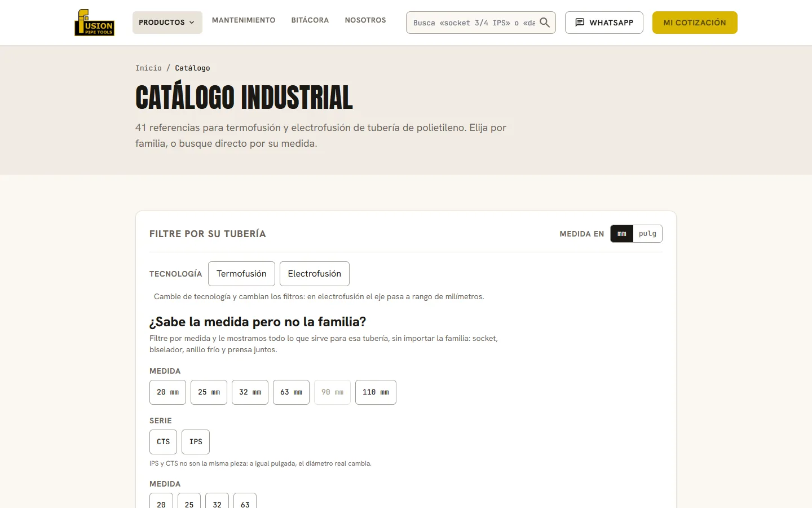This screenshot has height=508, width=812.
Task: Filter by 110 mm size
Action: [376, 392]
